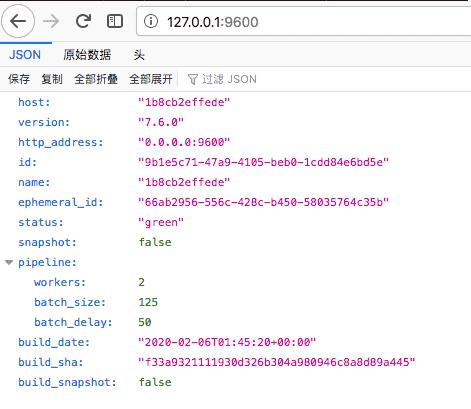This screenshot has width=471, height=409.
Task: Open the site information icon in address bar
Action: (x=151, y=22)
